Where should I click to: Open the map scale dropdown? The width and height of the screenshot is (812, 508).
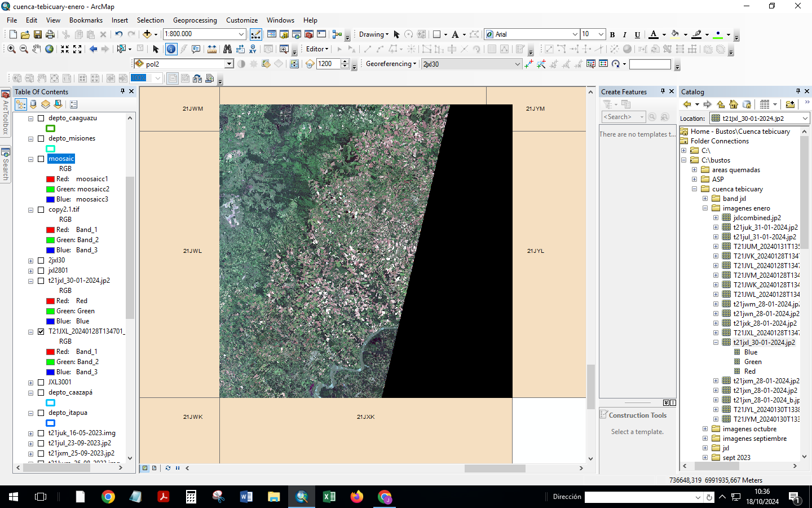[x=241, y=34]
